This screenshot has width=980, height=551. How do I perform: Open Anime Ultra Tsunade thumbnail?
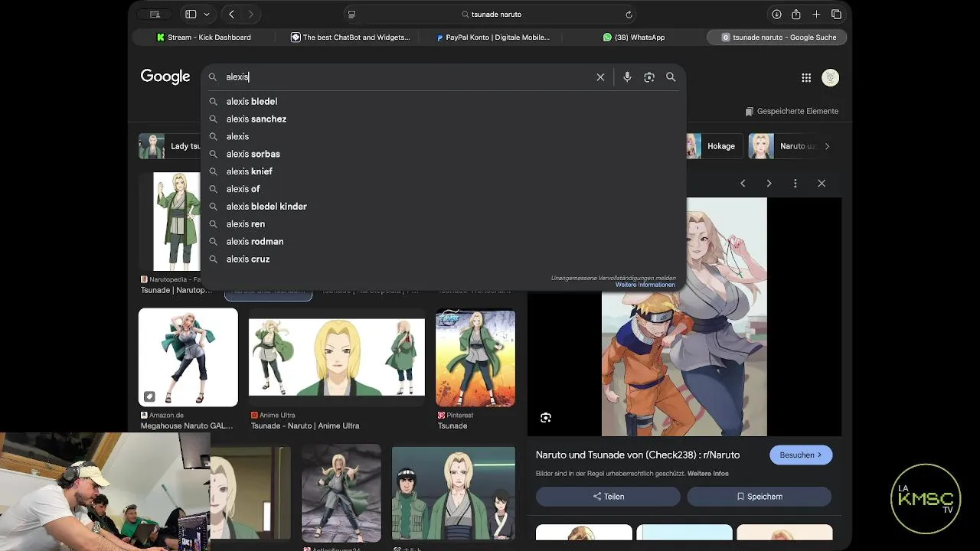click(336, 357)
